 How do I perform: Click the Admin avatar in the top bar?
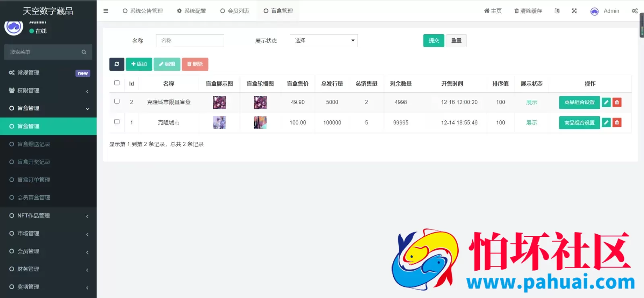pyautogui.click(x=594, y=11)
